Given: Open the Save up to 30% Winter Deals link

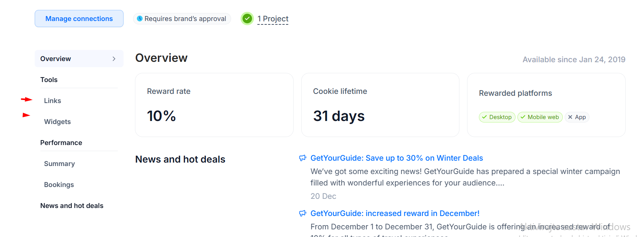Looking at the screenshot, I should 397,158.
